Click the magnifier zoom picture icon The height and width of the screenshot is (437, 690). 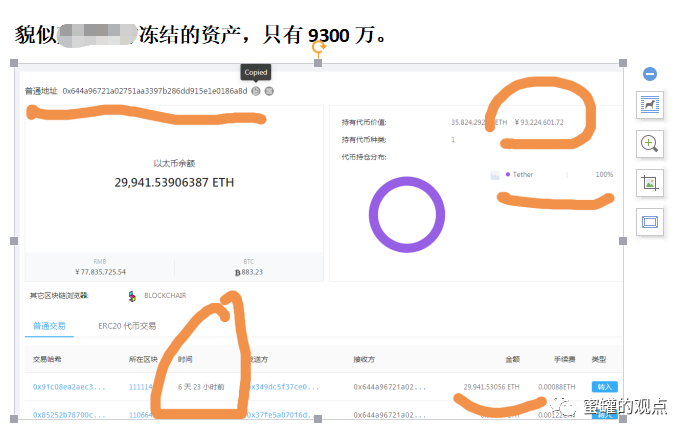[650, 143]
